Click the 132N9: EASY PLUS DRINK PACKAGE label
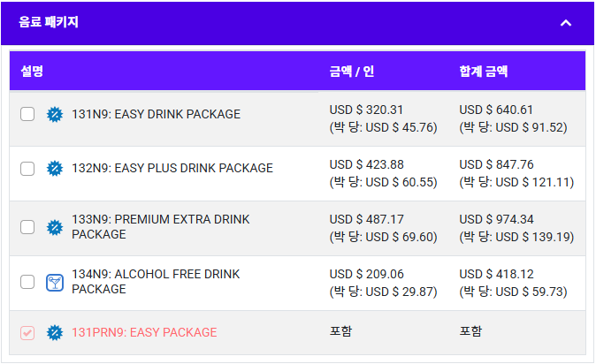 point(172,168)
